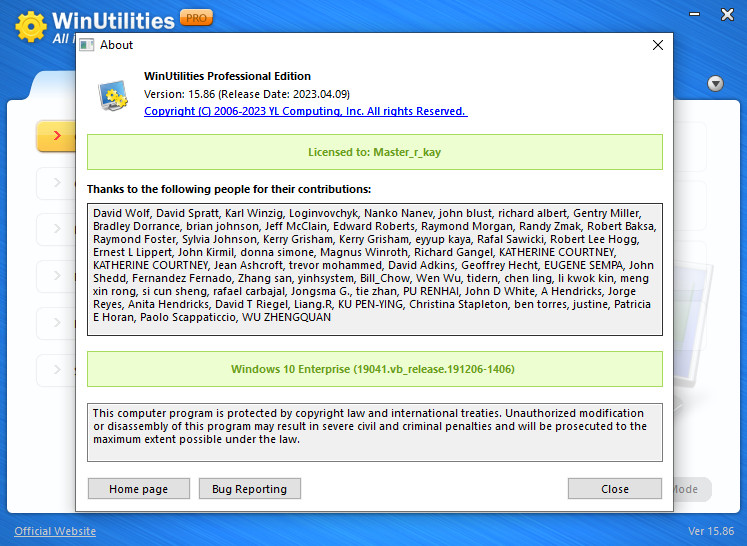Close the WinUtilities main window
The height and width of the screenshot is (546, 747).
click(727, 14)
